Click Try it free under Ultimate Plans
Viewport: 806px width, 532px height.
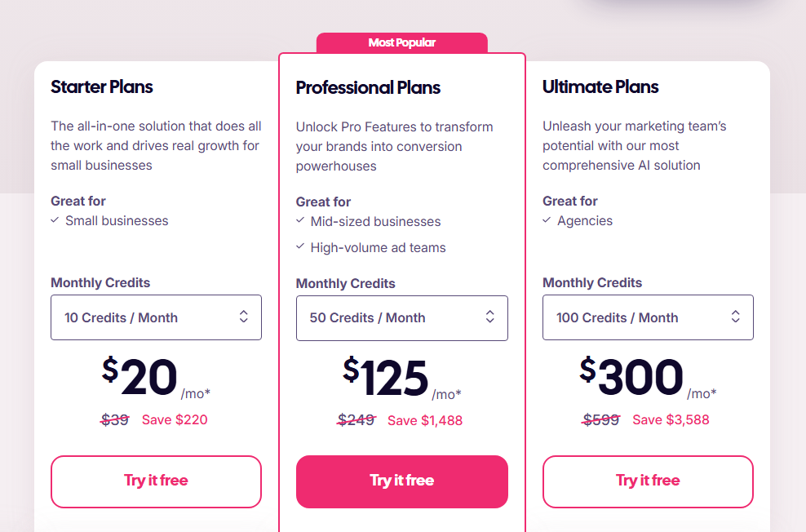coord(648,481)
